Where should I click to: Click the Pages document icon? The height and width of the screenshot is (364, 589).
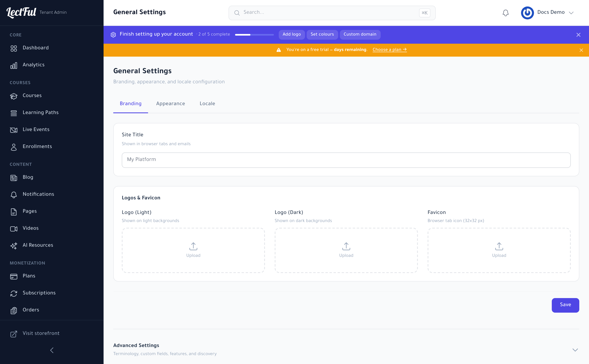tap(14, 212)
